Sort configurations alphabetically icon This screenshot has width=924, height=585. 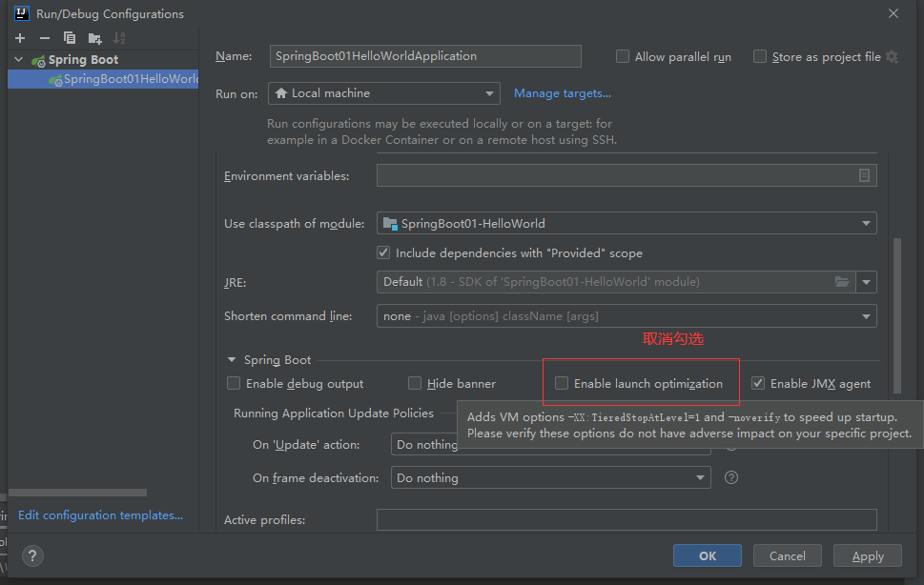tap(119, 38)
